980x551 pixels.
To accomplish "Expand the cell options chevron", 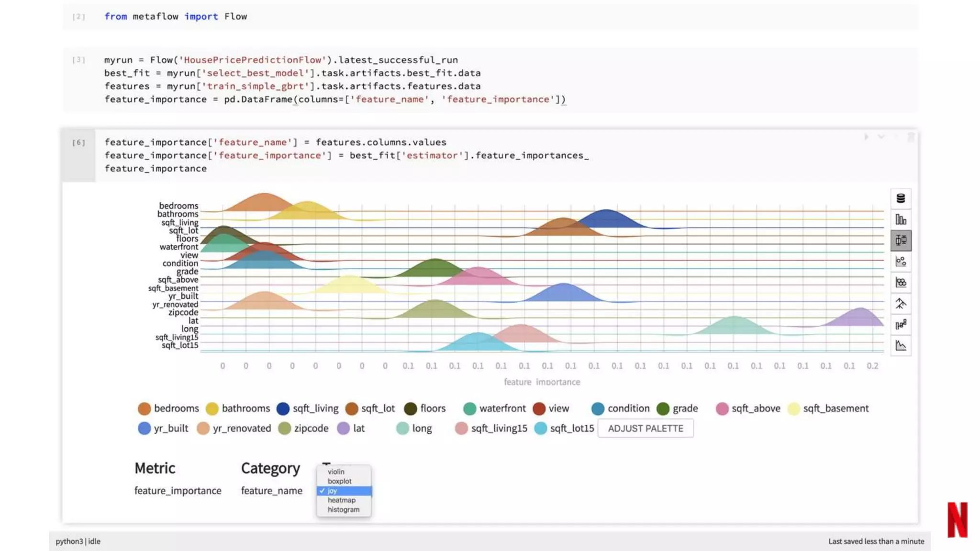I will [x=881, y=137].
